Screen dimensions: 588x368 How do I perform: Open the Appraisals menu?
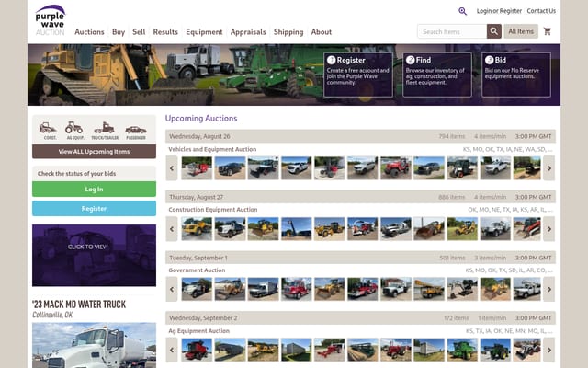pyautogui.click(x=248, y=32)
